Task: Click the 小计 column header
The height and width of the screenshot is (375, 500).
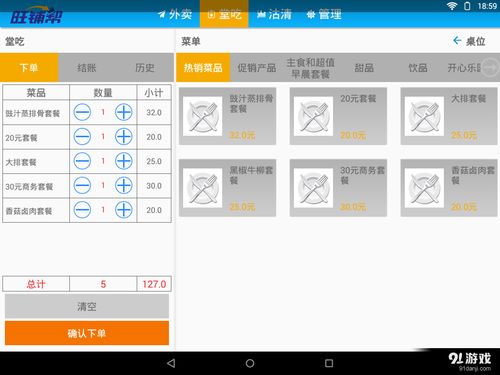Action: click(x=154, y=92)
